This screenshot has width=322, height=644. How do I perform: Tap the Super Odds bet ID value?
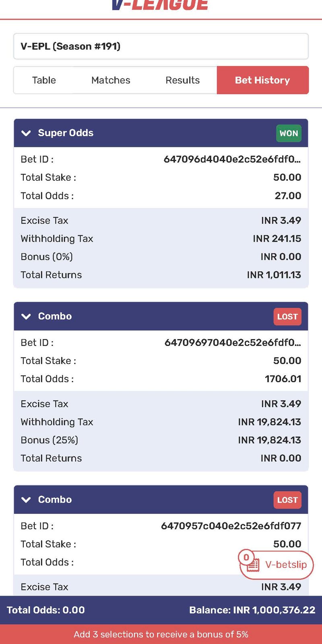coord(232,159)
